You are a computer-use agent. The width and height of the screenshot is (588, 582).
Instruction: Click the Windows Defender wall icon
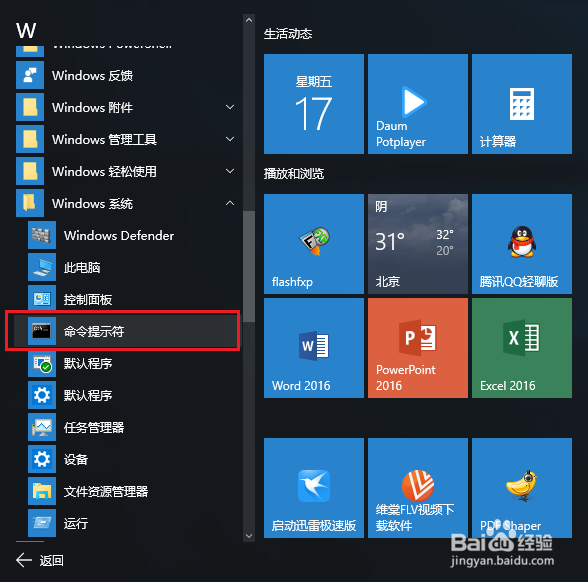[42, 236]
